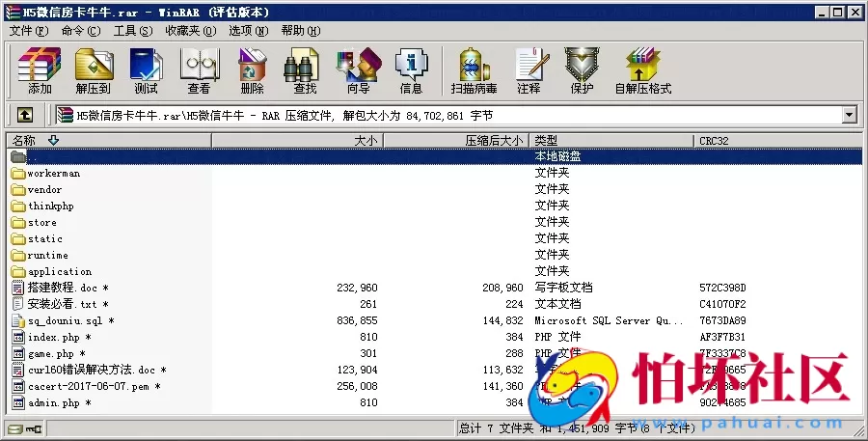Click CRC32 value AF3F7B31

coord(722,337)
